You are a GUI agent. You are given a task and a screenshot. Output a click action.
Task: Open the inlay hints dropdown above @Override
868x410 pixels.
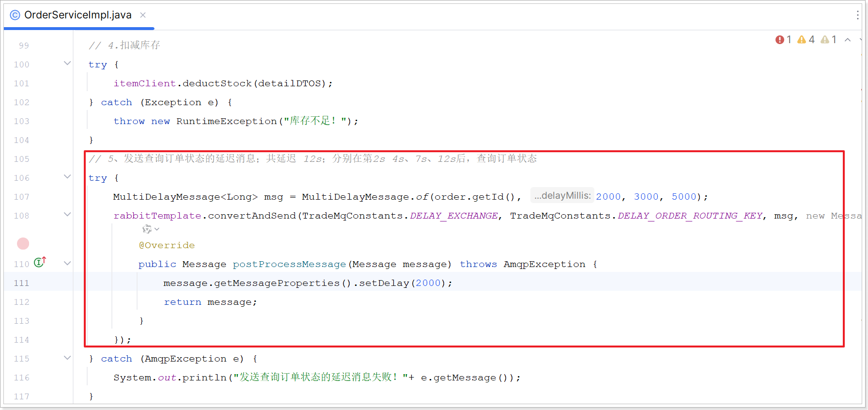pos(151,229)
